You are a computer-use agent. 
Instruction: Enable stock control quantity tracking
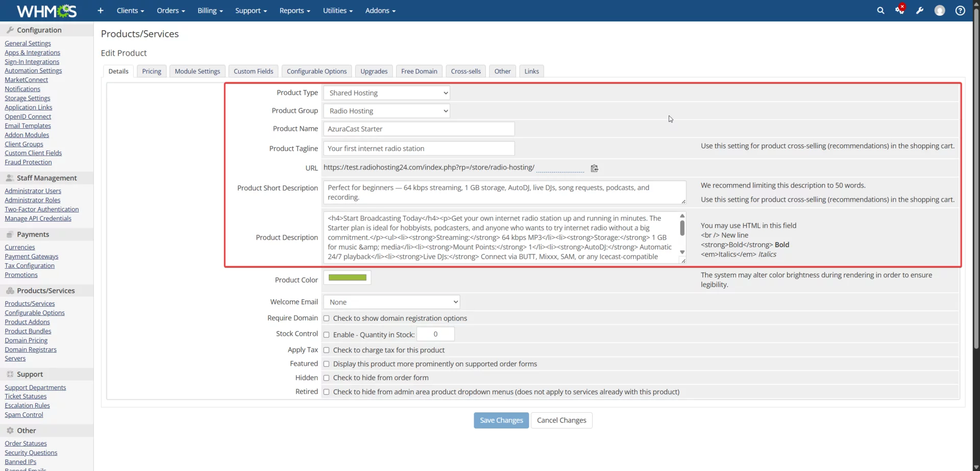tap(327, 334)
